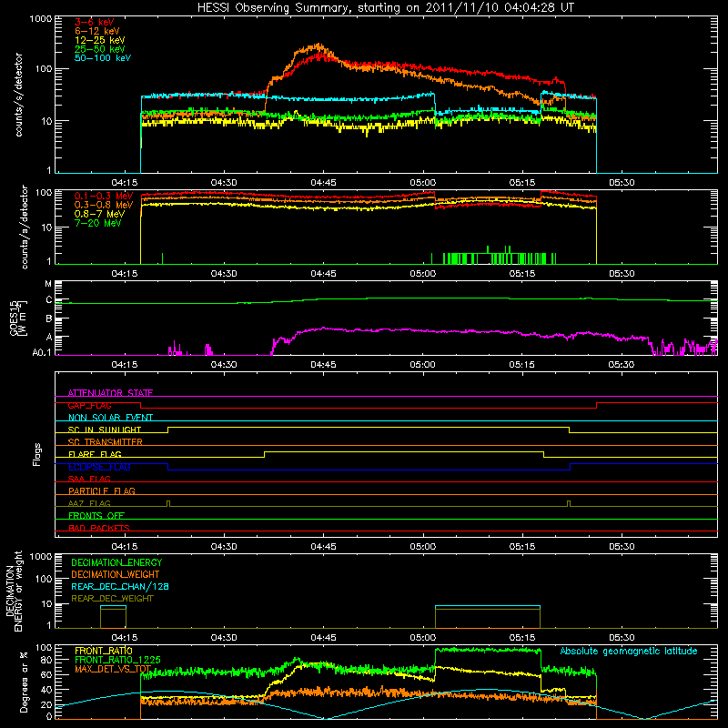Click the 0.3-0.8 MeV legend entry

click(x=104, y=205)
